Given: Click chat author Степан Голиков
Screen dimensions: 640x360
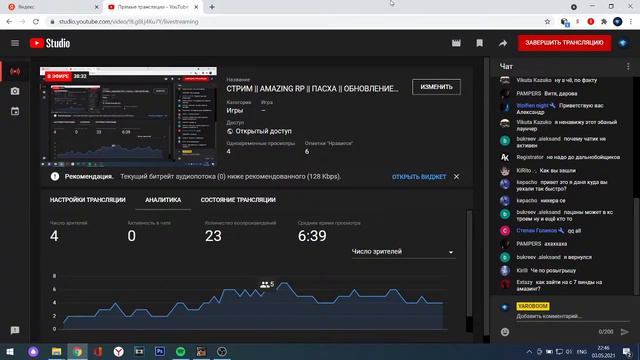Looking at the screenshot, I should click(536, 231).
